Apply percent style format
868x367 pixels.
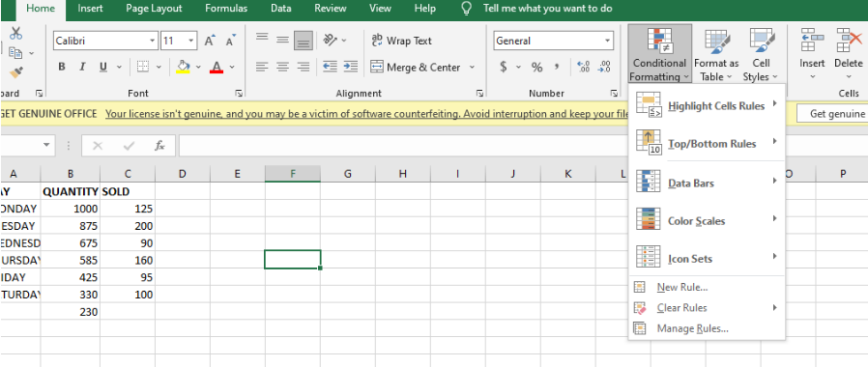(537, 68)
